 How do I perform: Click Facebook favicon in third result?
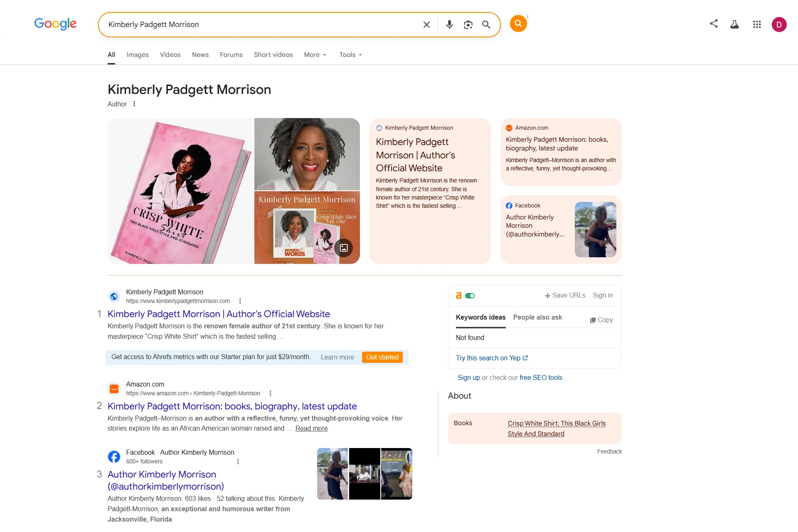point(114,457)
